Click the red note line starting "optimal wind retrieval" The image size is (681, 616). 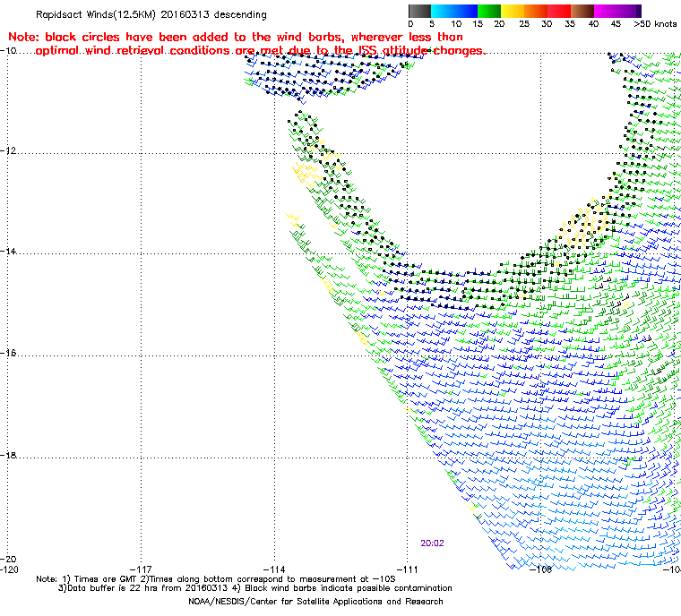click(x=261, y=50)
